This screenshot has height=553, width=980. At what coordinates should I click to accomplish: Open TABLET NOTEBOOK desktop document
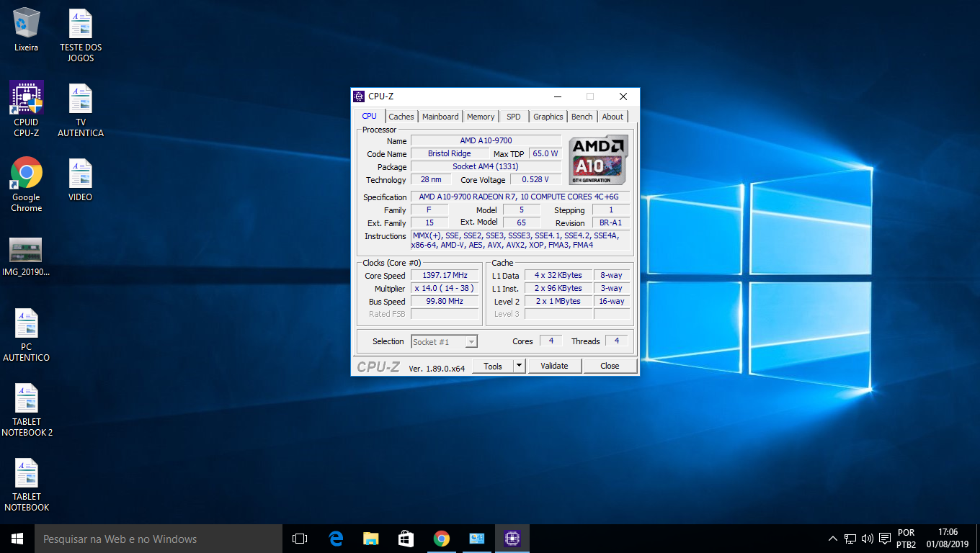pyautogui.click(x=27, y=485)
